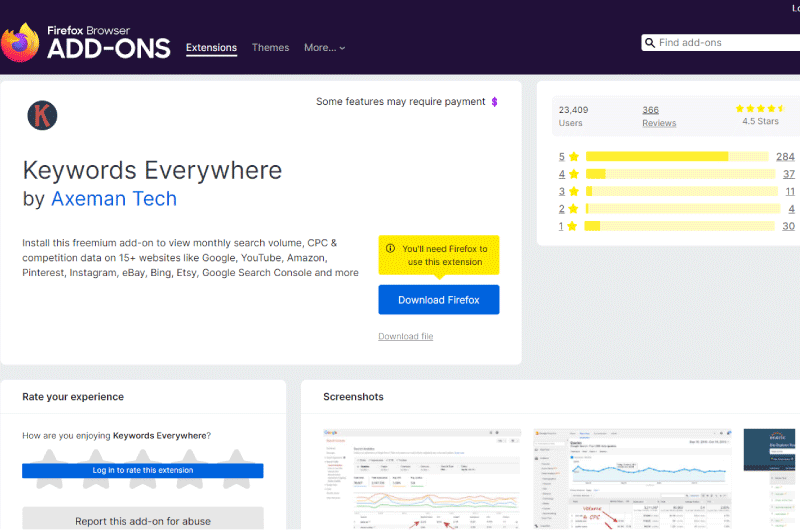Click the number 4 rating link
The image size is (800, 530).
pos(562,174)
